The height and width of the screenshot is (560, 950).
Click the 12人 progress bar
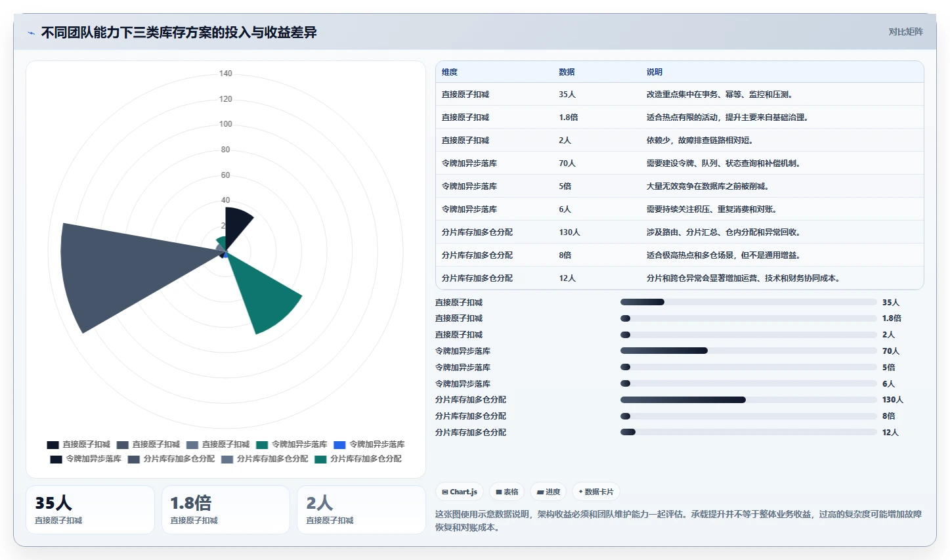(748, 432)
